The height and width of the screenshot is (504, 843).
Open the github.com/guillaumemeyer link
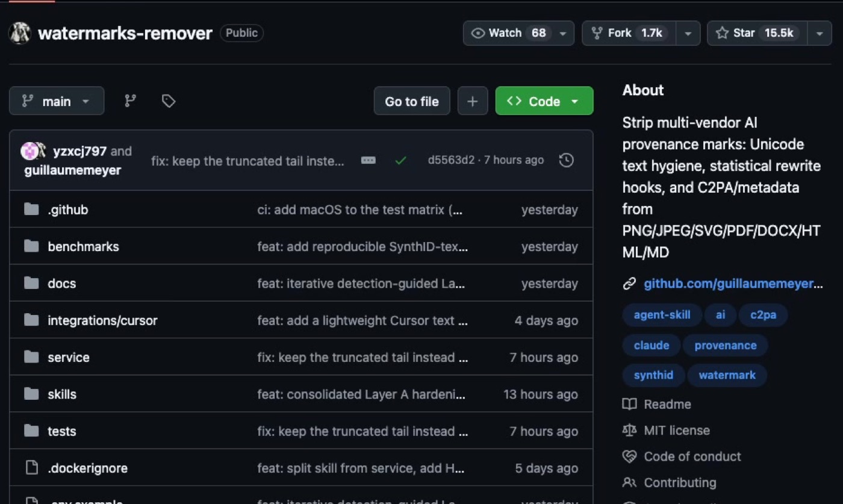tap(733, 284)
